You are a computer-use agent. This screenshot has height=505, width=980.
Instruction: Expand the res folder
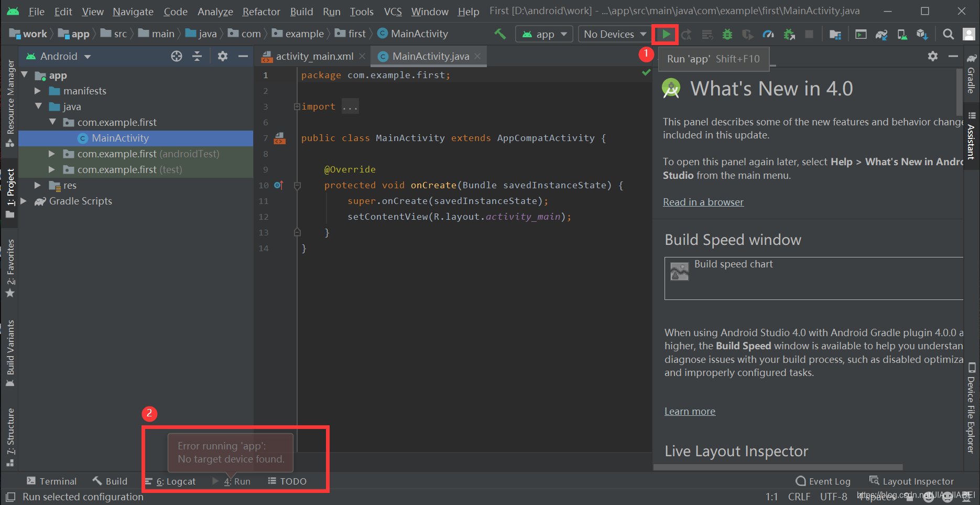pyautogui.click(x=38, y=185)
